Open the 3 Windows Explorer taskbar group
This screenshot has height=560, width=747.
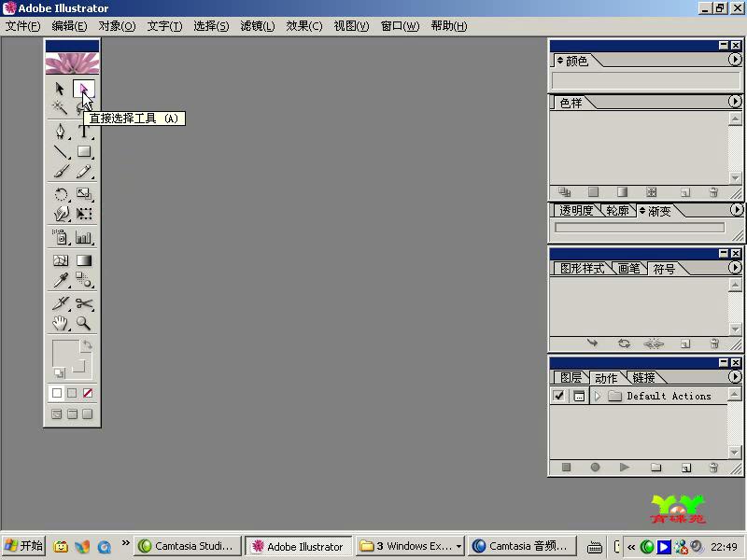point(410,546)
